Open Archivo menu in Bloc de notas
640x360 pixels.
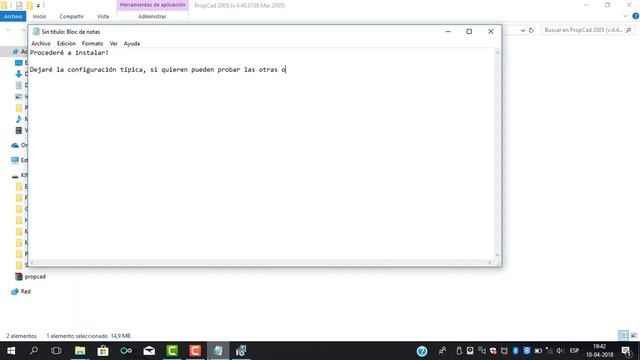click(x=41, y=43)
